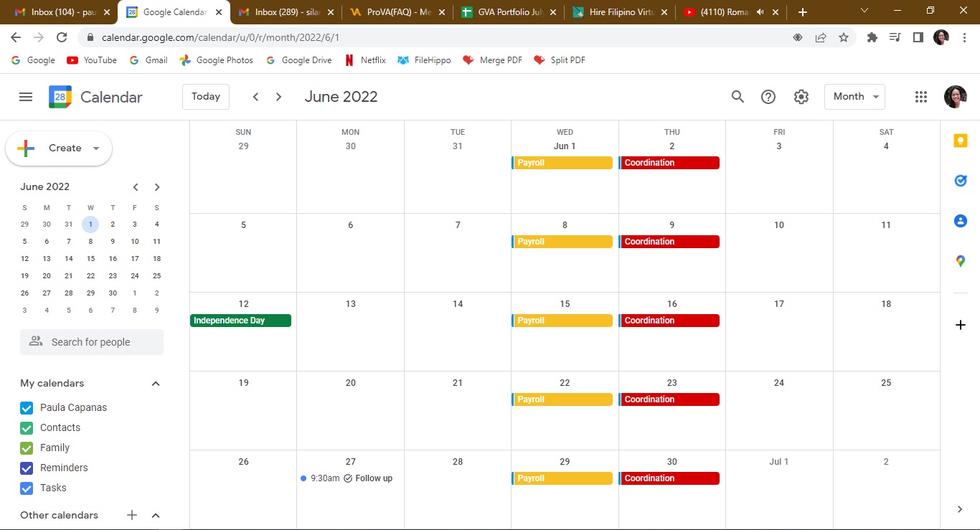Open a new browser tab
980x530 pixels.
click(803, 12)
